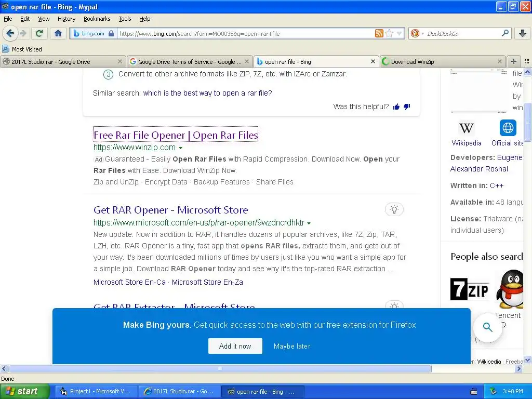Image resolution: width=532 pixels, height=399 pixels.
Task: Open Get RAR Opener Microsoft Store result
Action: tap(170, 210)
